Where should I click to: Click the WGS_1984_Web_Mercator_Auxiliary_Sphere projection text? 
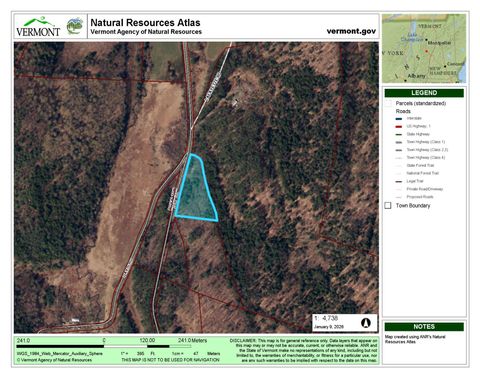pyautogui.click(x=60, y=354)
